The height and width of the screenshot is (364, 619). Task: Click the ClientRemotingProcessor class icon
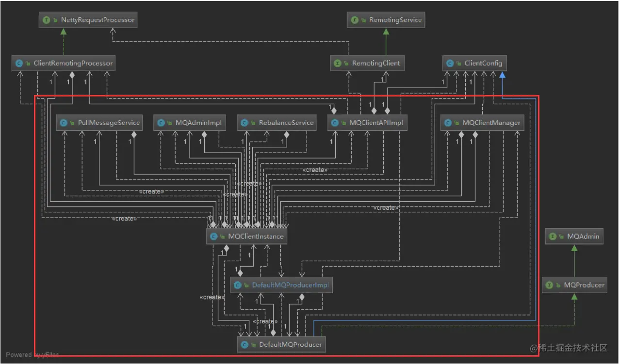click(x=19, y=63)
